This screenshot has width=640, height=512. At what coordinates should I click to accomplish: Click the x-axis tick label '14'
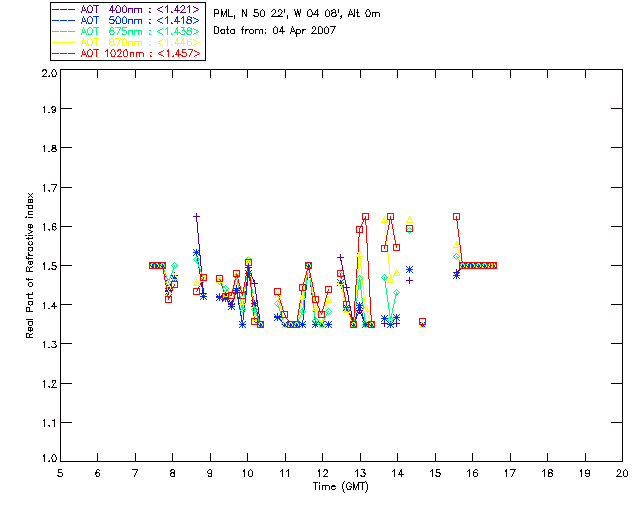(x=398, y=473)
